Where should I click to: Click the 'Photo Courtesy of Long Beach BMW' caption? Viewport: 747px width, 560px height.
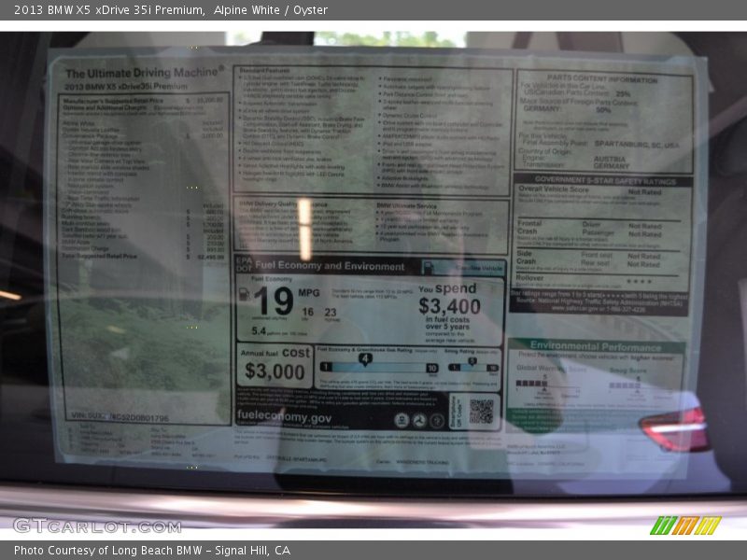pyautogui.click(x=108, y=551)
